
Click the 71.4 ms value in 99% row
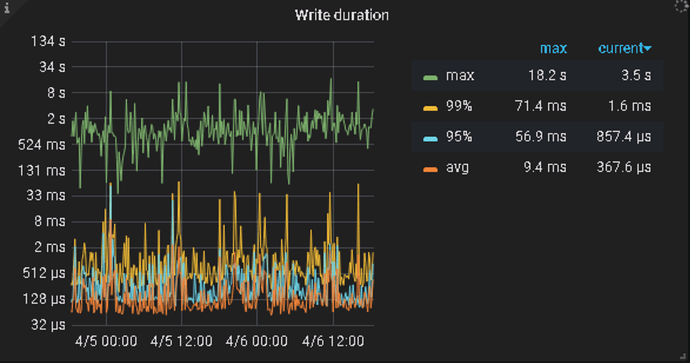click(x=541, y=106)
